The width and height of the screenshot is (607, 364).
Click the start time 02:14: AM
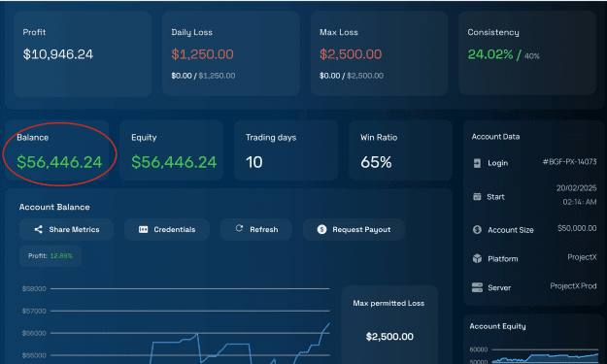click(580, 202)
